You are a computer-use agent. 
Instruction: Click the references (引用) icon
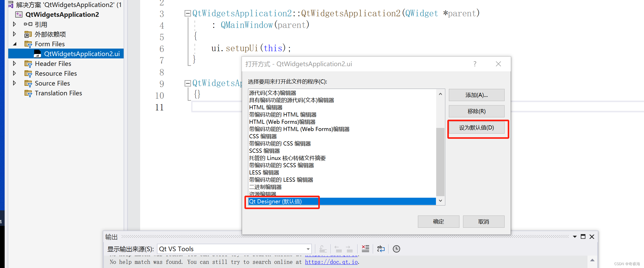click(28, 24)
